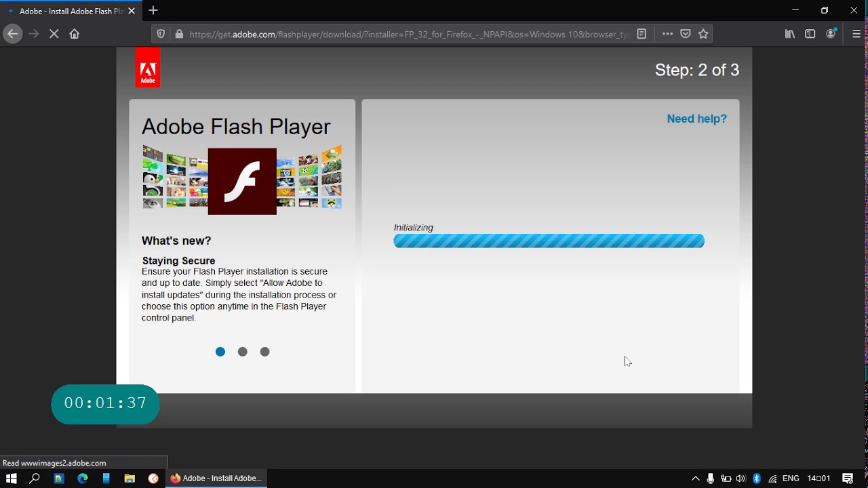Open the Need help? link

[696, 119]
